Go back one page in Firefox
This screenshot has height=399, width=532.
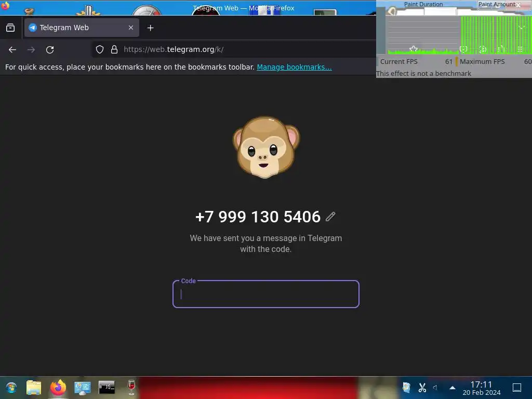(x=12, y=50)
